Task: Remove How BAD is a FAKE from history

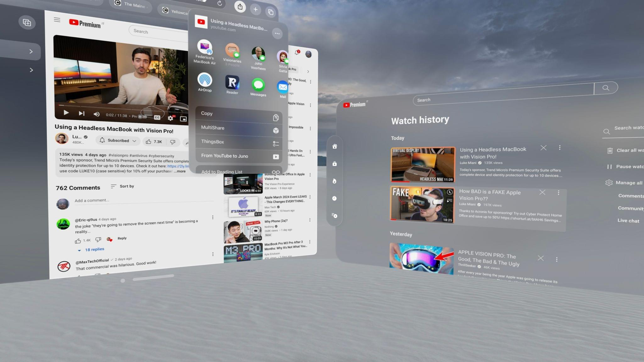Action: (542, 192)
